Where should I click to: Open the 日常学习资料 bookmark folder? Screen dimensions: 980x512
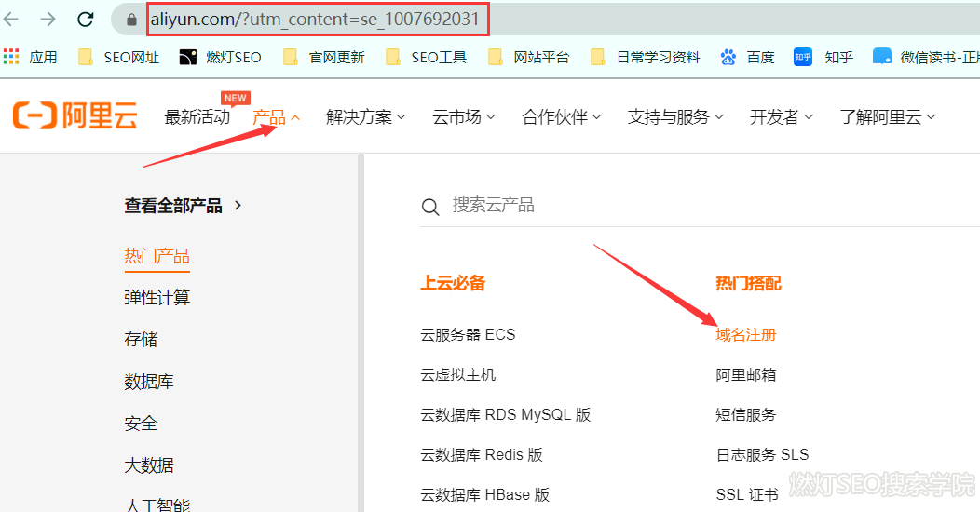[x=645, y=58]
